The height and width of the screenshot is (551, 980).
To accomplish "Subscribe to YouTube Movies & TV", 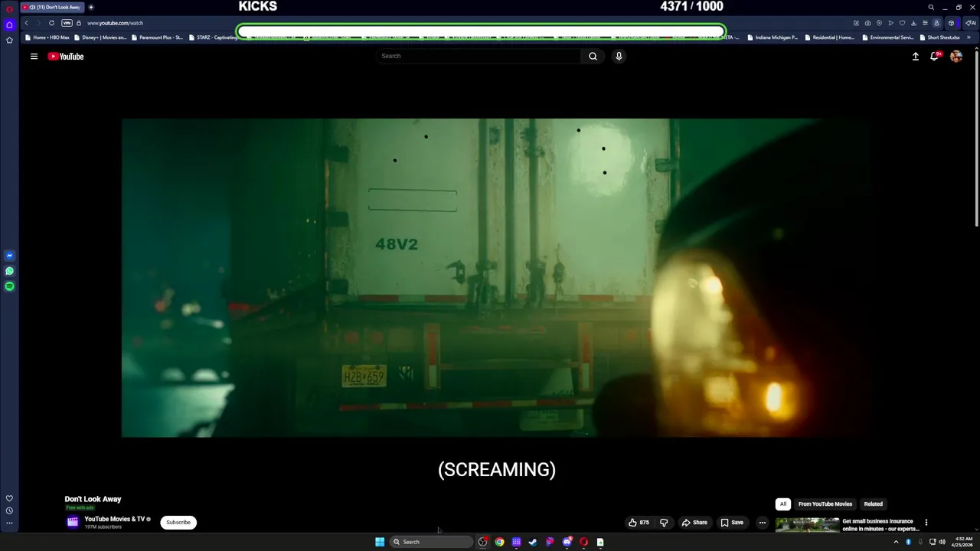I will [x=178, y=523].
